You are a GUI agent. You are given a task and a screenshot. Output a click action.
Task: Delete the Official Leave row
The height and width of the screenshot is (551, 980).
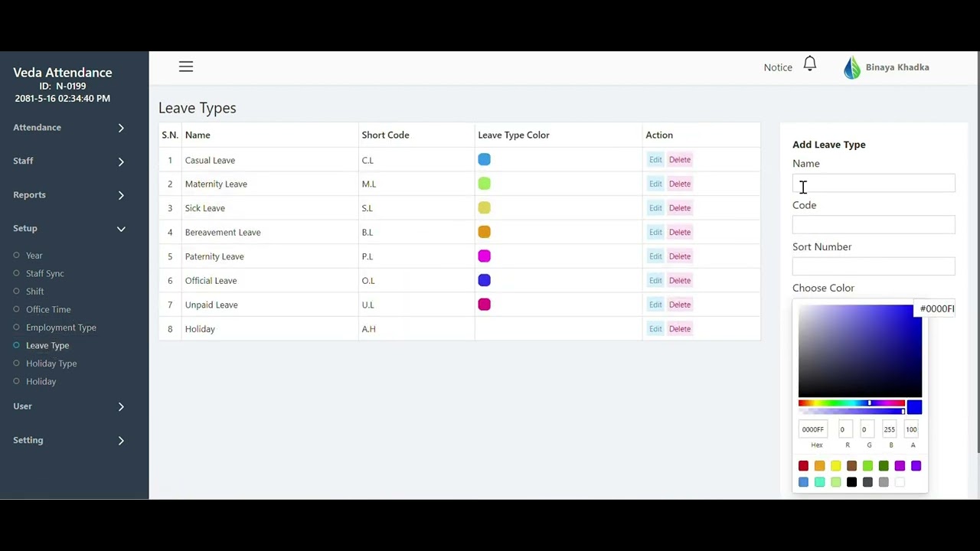[680, 280]
